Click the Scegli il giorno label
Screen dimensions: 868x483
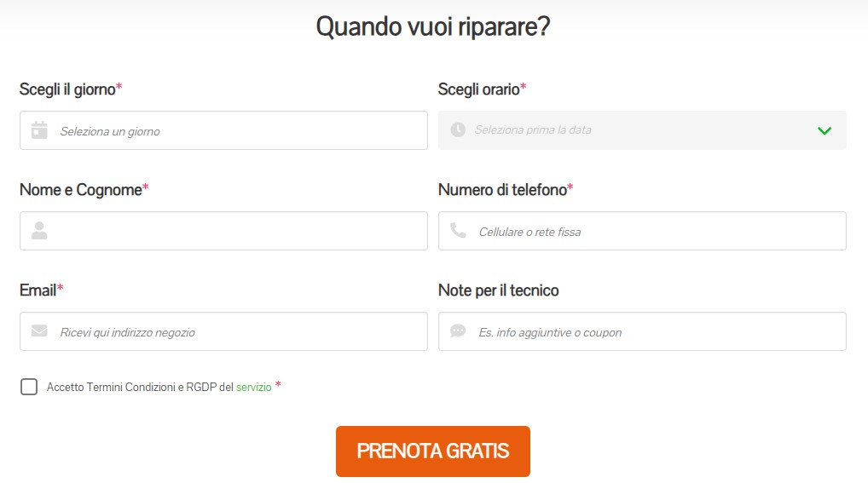coord(67,89)
